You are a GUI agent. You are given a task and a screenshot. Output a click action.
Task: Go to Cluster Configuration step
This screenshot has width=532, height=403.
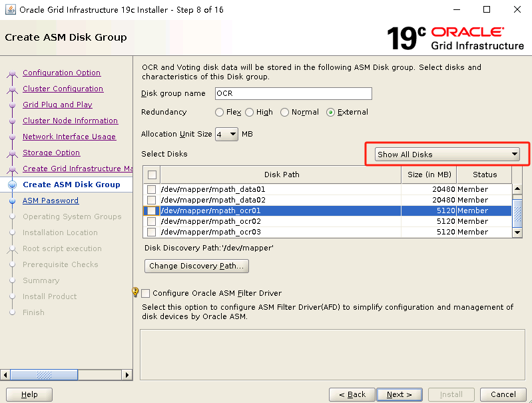(63, 89)
